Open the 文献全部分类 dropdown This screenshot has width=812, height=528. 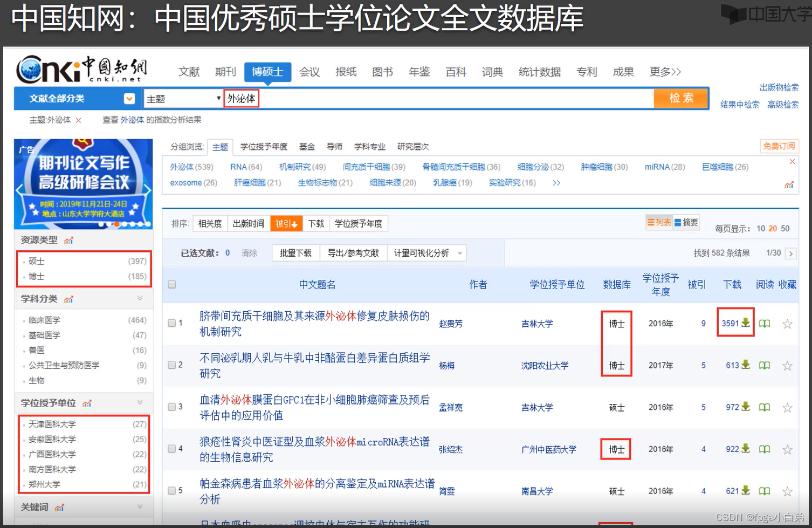coord(129,99)
